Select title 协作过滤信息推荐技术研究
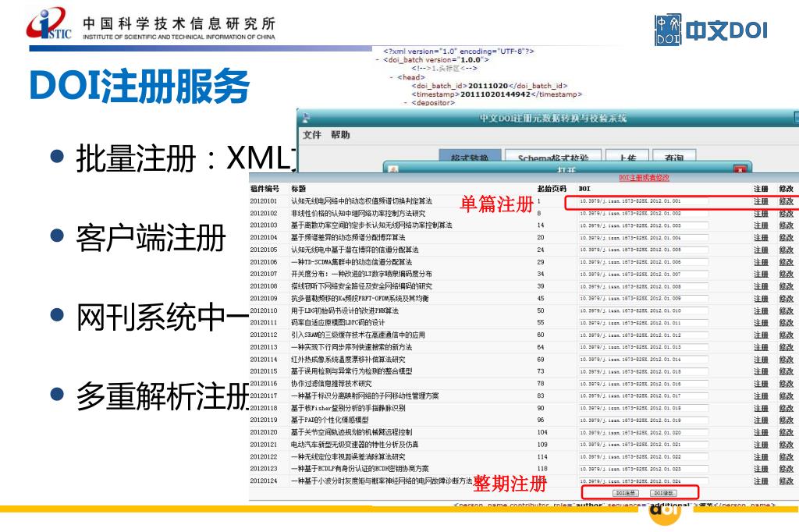 [x=331, y=385]
